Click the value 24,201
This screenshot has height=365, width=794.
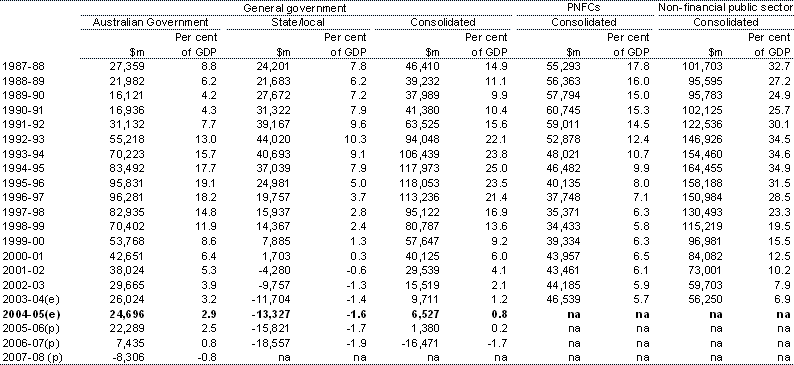(x=272, y=66)
